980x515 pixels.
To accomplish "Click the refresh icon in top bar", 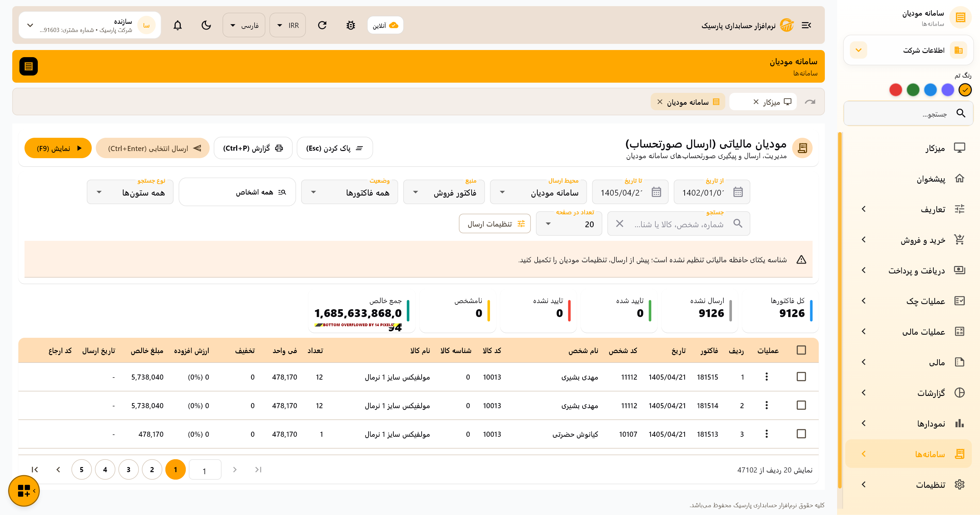I will (x=322, y=25).
